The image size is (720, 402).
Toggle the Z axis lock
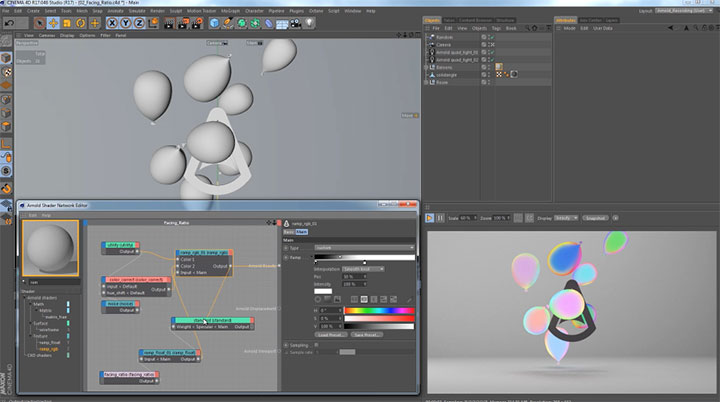pyautogui.click(x=139, y=23)
